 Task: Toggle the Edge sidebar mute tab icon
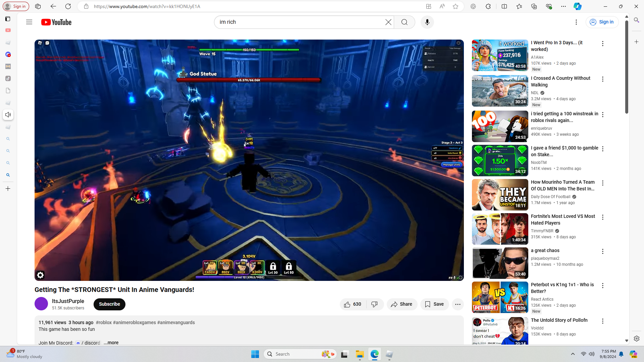pos(8,115)
